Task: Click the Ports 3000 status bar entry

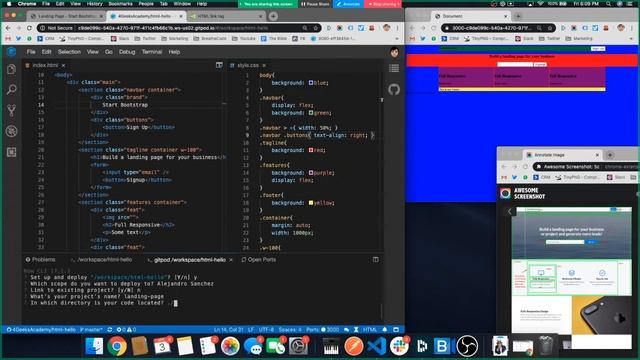Action: 322,329
